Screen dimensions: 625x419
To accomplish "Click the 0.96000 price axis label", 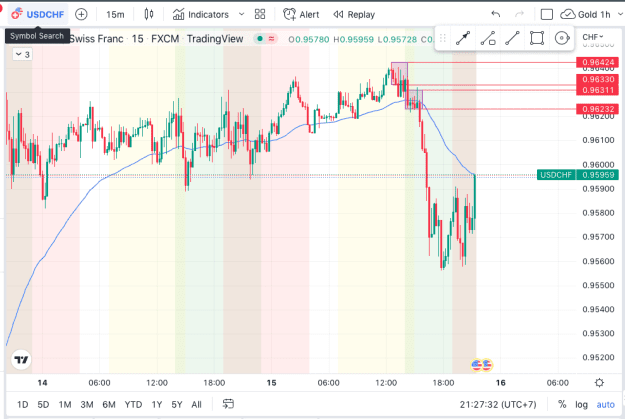I will [598, 164].
